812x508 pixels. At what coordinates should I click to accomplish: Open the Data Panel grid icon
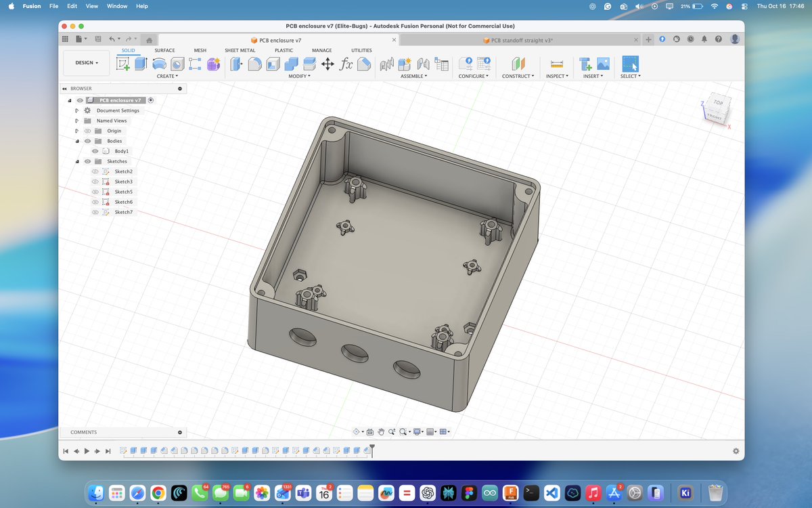[x=66, y=39]
